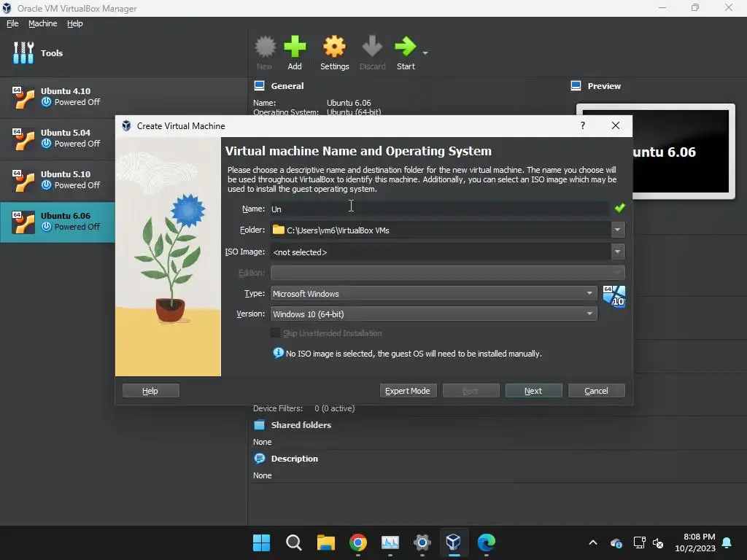Select the Ubuntu 6.06 virtual machine

tap(57, 222)
